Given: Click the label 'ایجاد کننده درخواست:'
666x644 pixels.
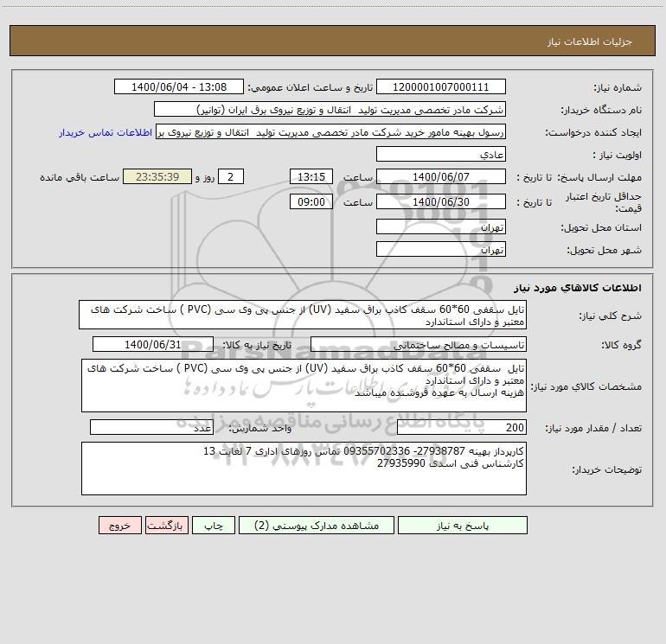Looking at the screenshot, I should point(593,133).
